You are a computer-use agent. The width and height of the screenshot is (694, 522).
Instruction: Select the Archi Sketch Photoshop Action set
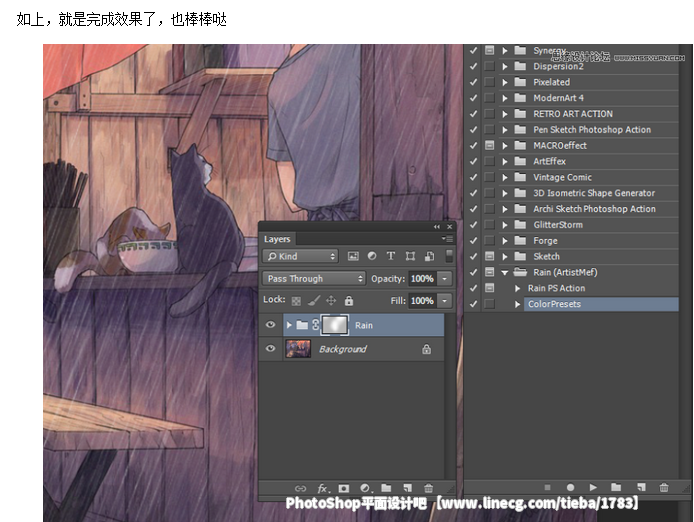[x=594, y=209]
